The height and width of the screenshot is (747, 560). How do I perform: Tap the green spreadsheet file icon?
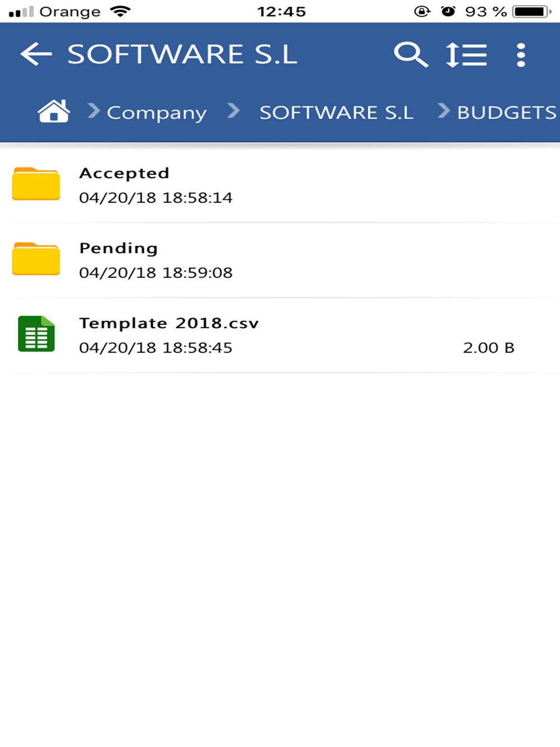point(36,334)
